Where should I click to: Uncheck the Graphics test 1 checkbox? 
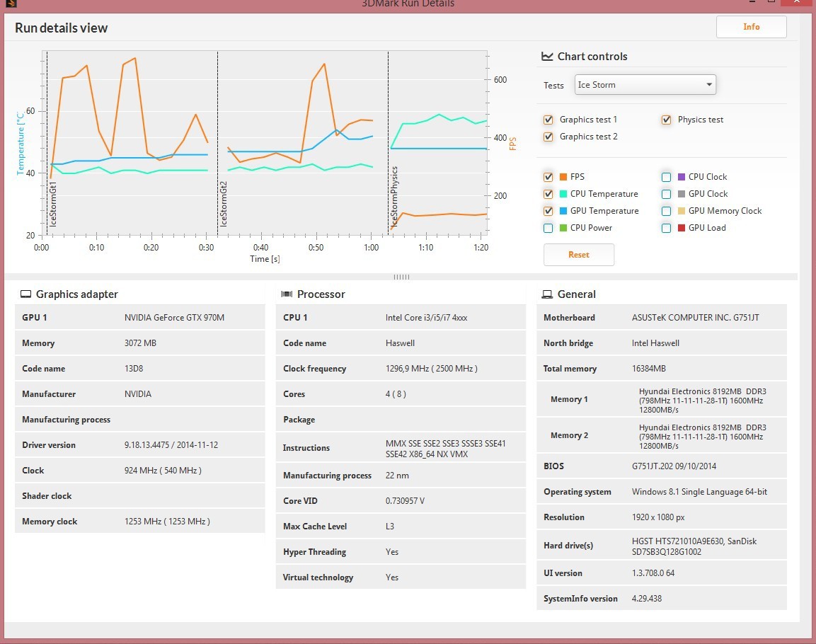click(548, 120)
